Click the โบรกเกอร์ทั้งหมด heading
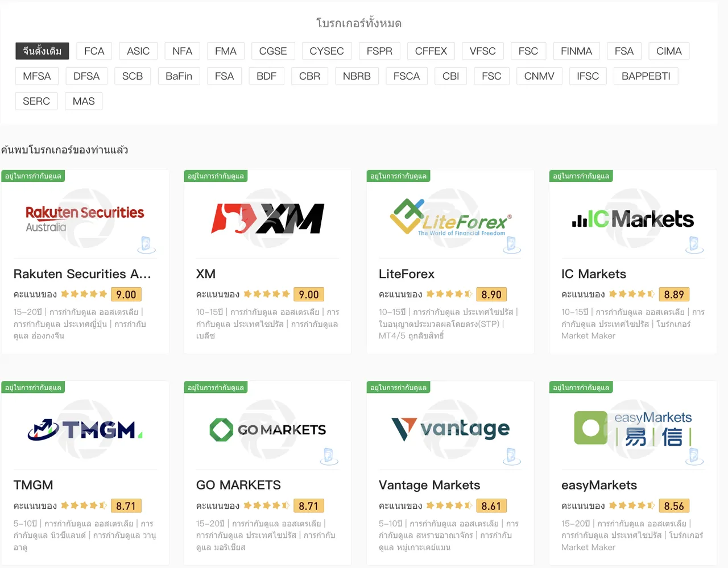 359,23
